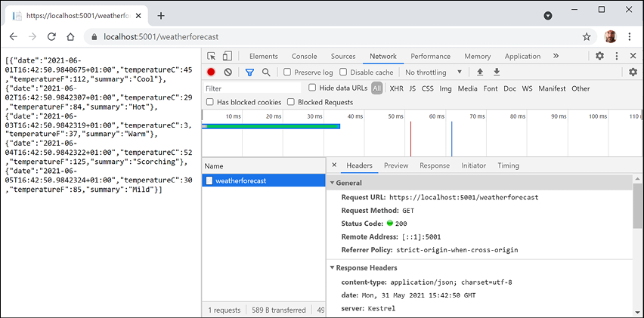Switch to the Console tab
This screenshot has height=318, width=644.
tap(304, 56)
